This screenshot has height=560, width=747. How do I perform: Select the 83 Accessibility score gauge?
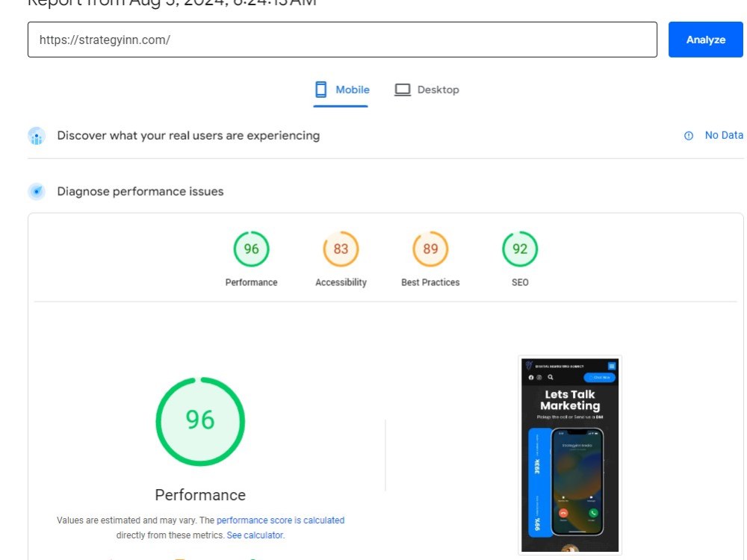click(341, 249)
